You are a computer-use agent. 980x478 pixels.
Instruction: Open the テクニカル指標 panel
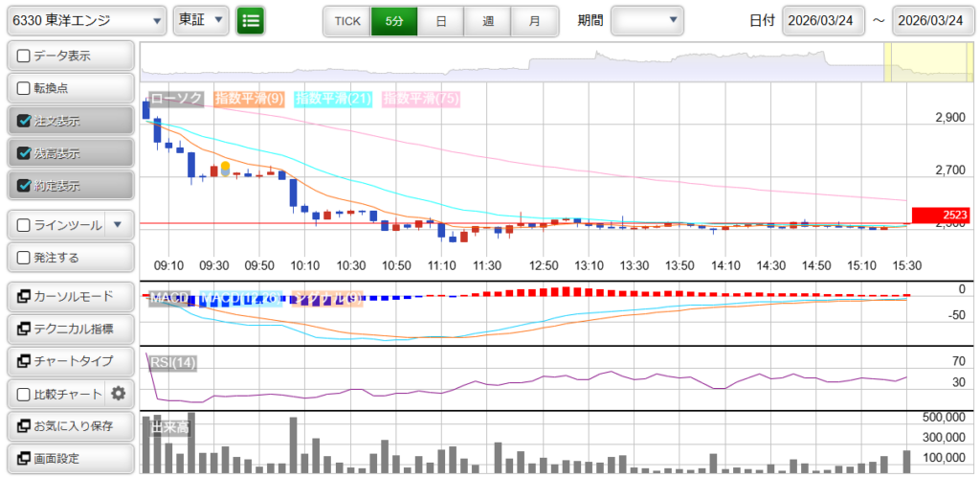pos(70,329)
